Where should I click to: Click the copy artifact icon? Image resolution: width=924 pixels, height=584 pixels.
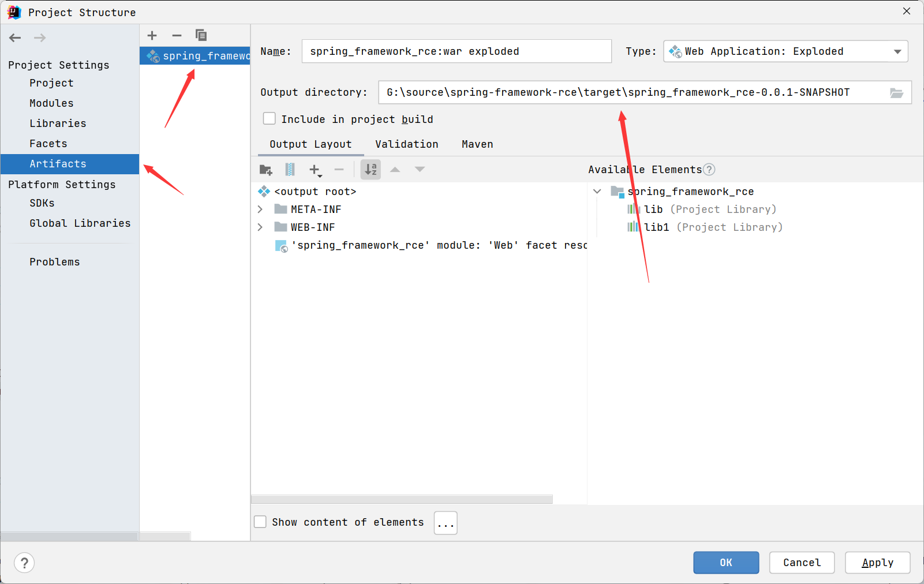[x=201, y=36]
